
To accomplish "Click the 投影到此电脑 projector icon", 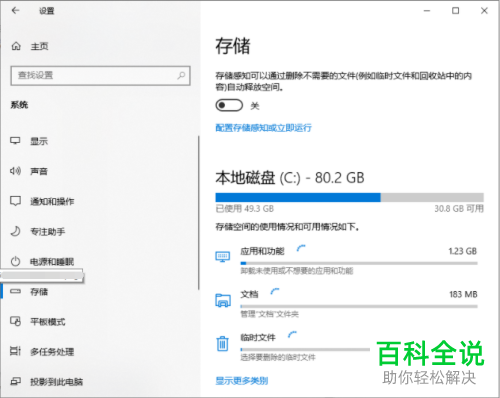I will (x=15, y=381).
